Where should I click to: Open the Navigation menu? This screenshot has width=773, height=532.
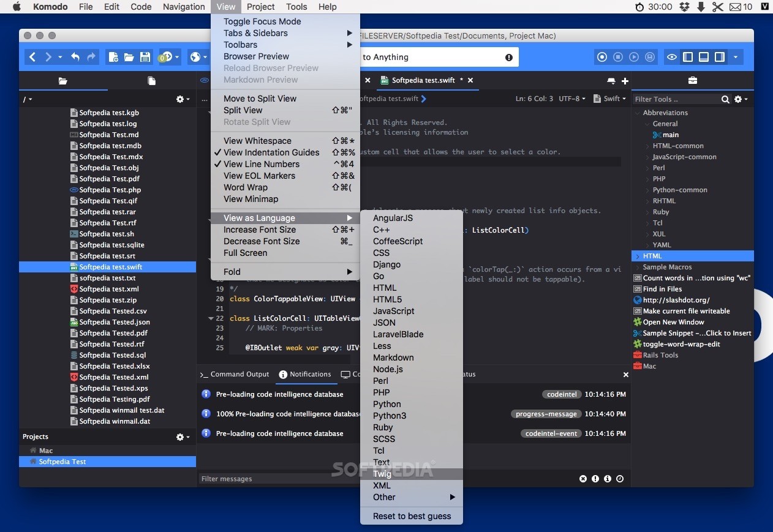[184, 7]
